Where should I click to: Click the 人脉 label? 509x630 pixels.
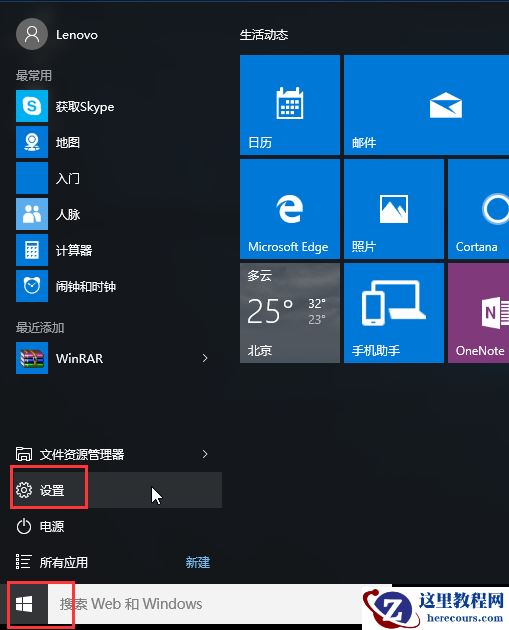[x=68, y=214]
